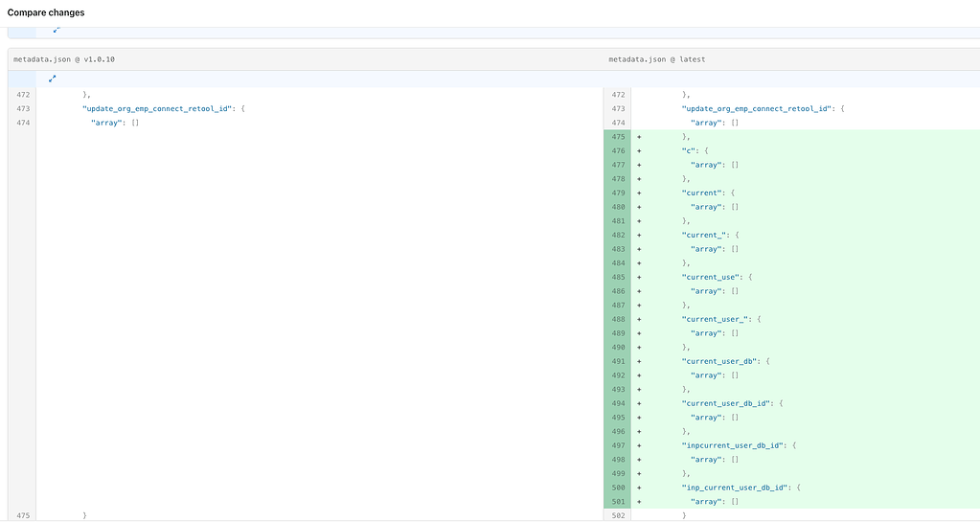980x522 pixels.
Task: Click added line number 476
Action: [x=618, y=150]
